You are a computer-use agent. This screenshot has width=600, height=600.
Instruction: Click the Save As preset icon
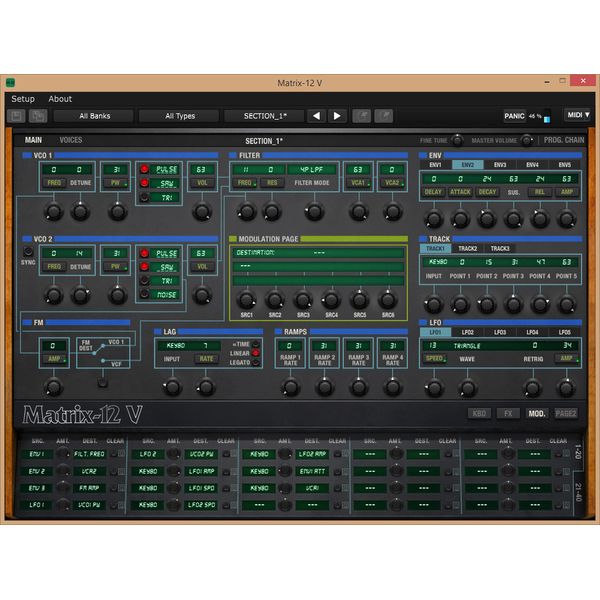coord(38,116)
